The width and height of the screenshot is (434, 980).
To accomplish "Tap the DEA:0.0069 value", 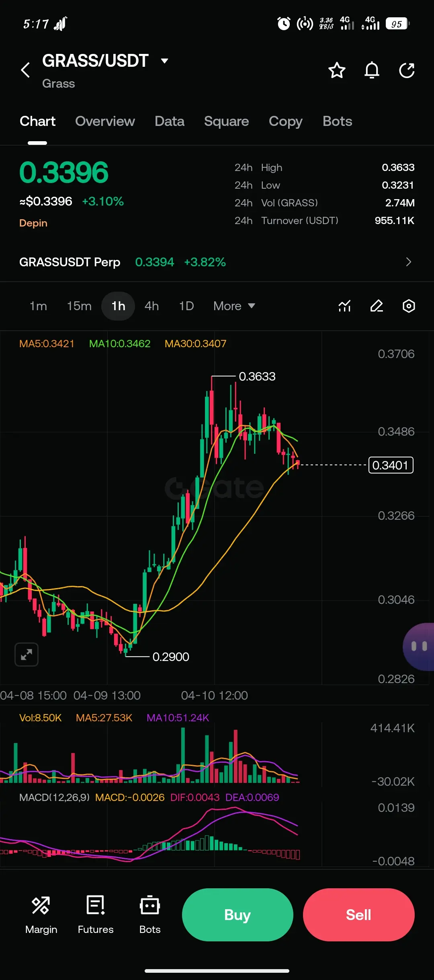I will (x=252, y=797).
